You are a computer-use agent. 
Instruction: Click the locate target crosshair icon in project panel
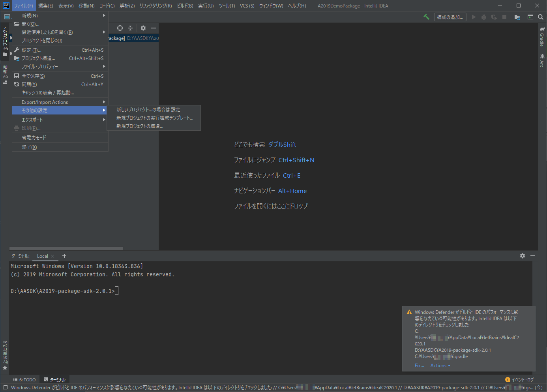[120, 28]
